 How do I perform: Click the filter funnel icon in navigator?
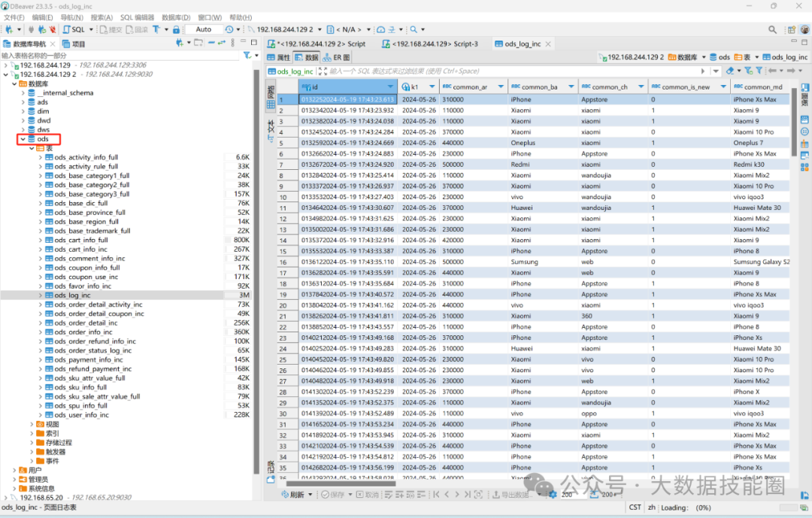[247, 56]
